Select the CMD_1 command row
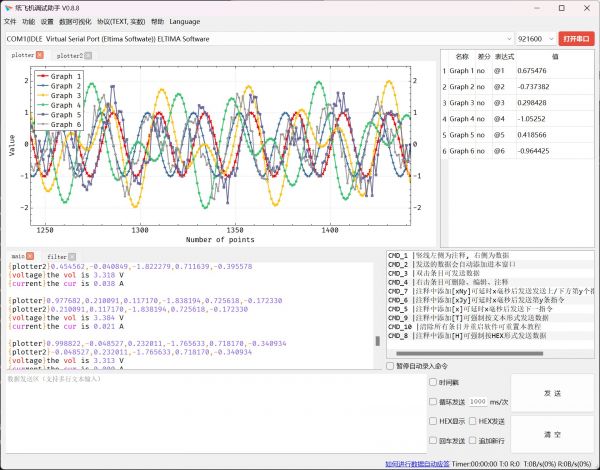 (x=490, y=256)
